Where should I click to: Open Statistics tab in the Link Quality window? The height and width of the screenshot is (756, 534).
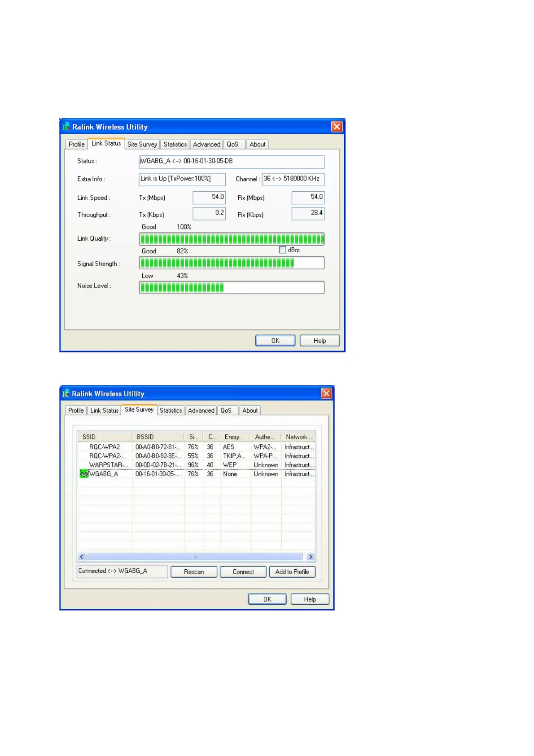[x=175, y=144]
